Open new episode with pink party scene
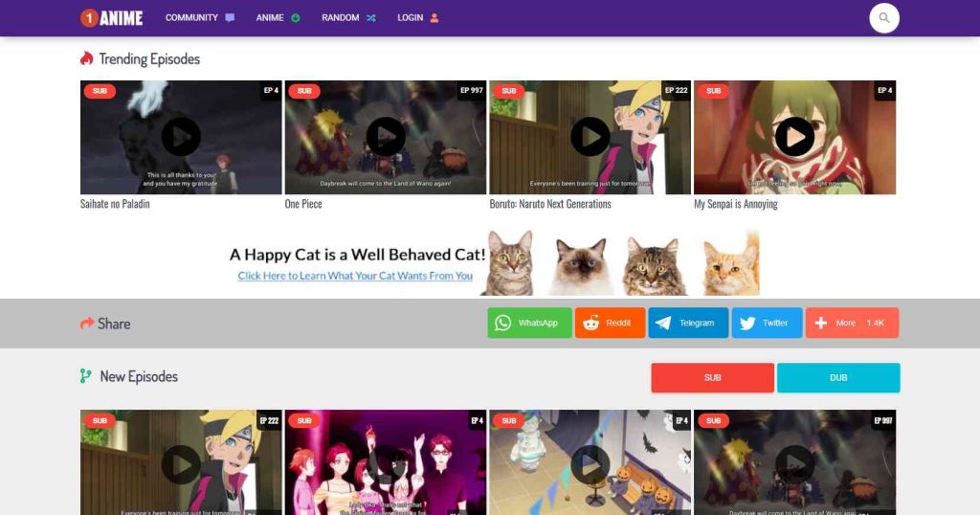The height and width of the screenshot is (515, 980). (x=386, y=462)
